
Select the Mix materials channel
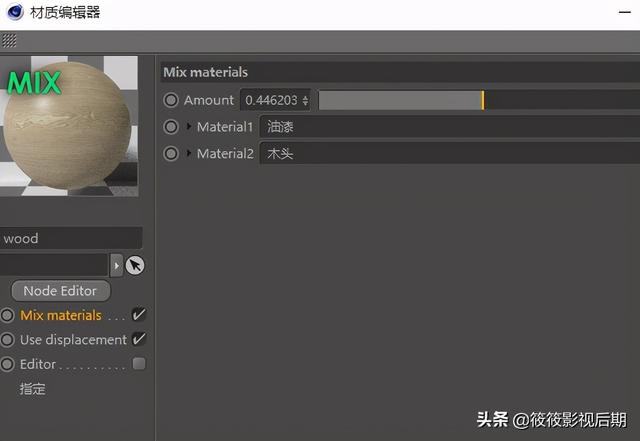61,315
